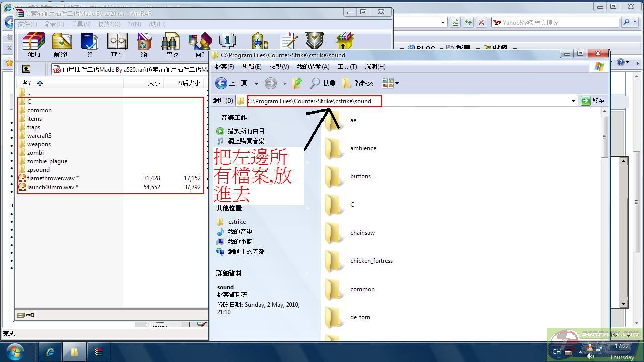Click the WinRAR virus scan icon
The height and width of the screenshot is (362, 644).
[259, 40]
